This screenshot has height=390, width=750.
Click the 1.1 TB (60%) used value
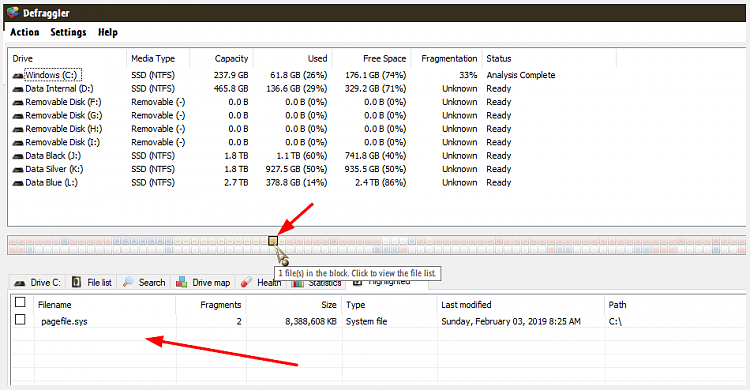tap(302, 156)
